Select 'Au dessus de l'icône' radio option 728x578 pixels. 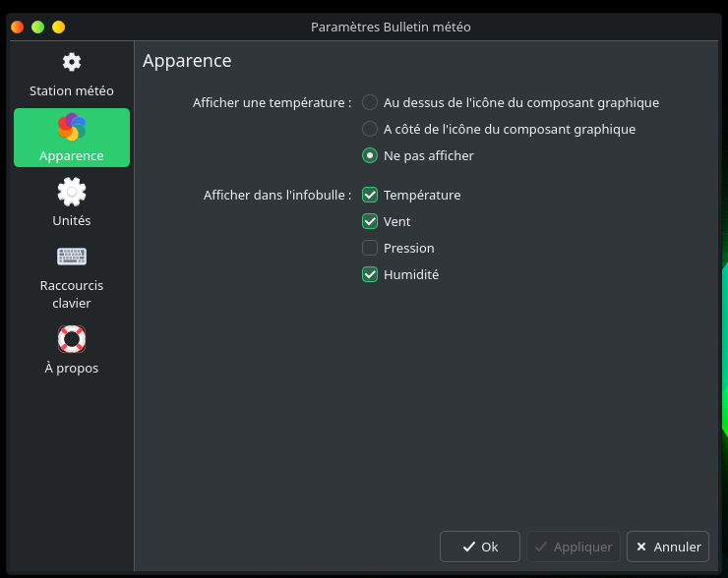click(370, 102)
